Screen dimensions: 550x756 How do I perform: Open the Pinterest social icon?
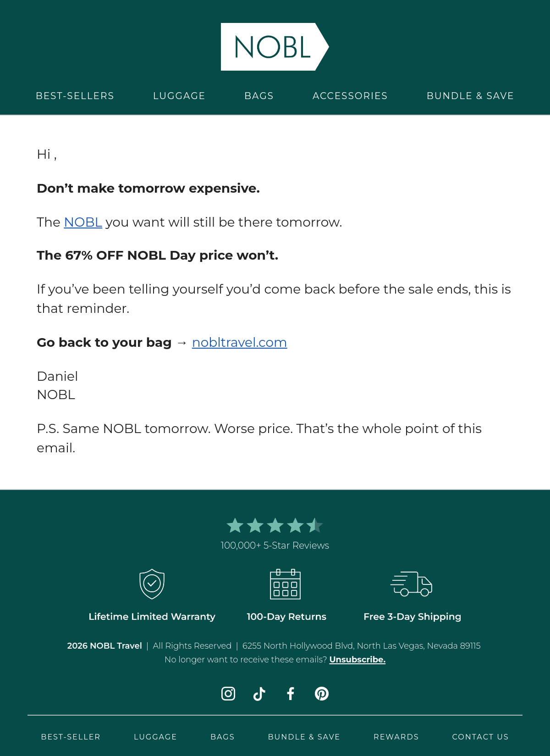click(x=322, y=694)
